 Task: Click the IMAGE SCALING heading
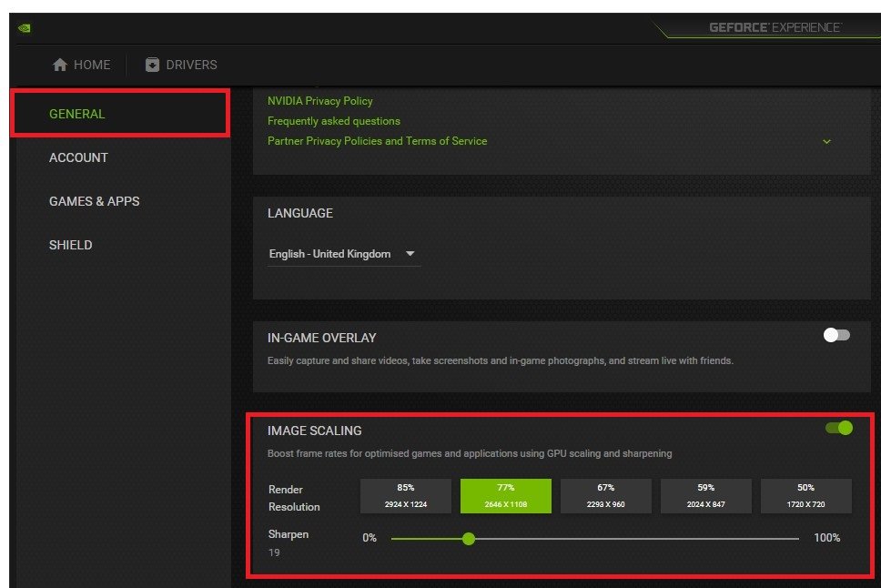pyautogui.click(x=315, y=431)
